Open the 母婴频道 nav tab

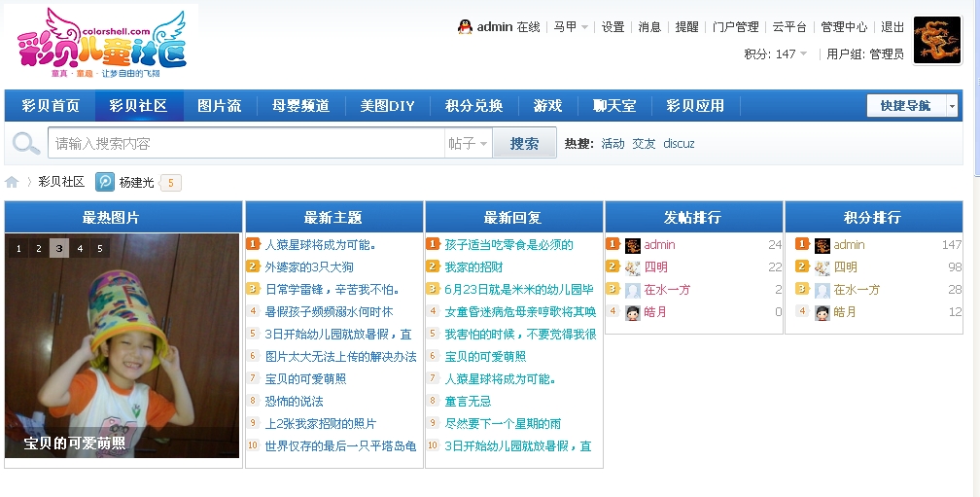click(x=300, y=106)
